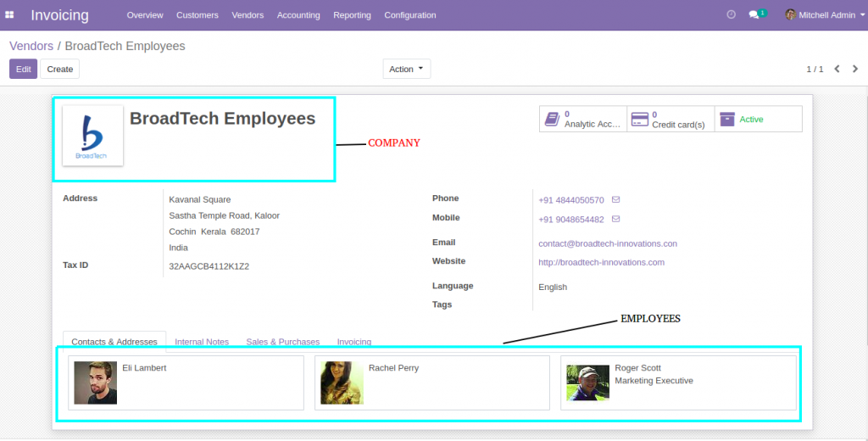Click Kavanal Square address line
The width and height of the screenshot is (868, 441).
[x=200, y=199]
